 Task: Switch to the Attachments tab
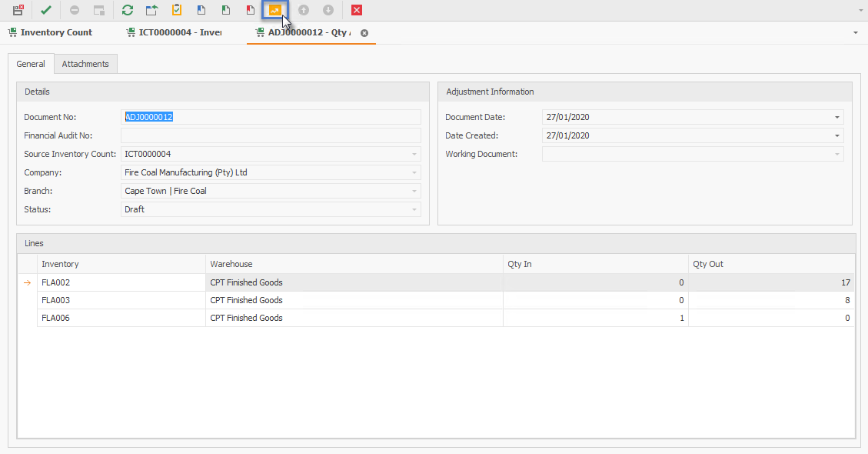(85, 64)
